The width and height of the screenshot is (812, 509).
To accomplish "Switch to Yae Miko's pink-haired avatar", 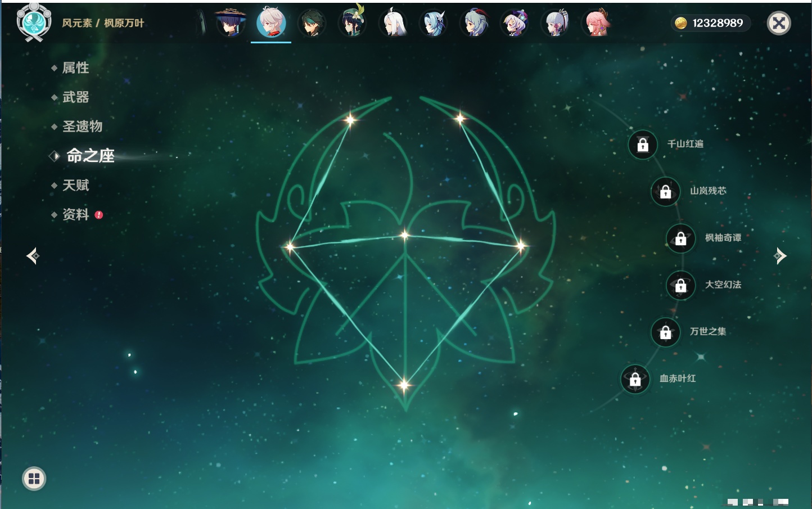I will [x=597, y=23].
